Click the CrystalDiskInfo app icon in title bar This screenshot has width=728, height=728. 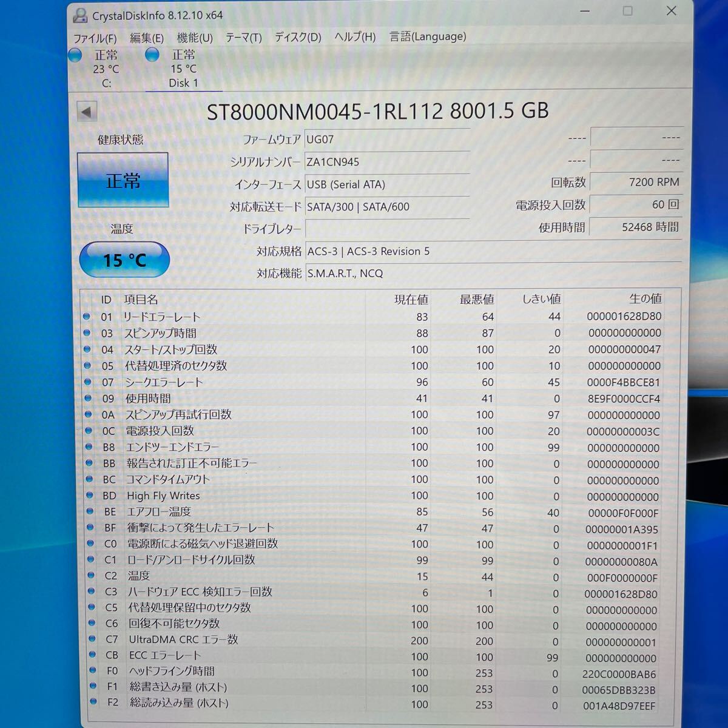point(79,15)
